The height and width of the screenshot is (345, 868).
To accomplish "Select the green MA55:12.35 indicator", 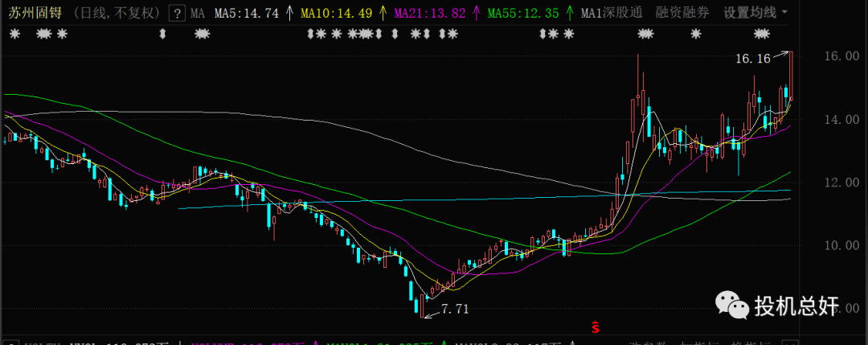I will click(x=523, y=13).
